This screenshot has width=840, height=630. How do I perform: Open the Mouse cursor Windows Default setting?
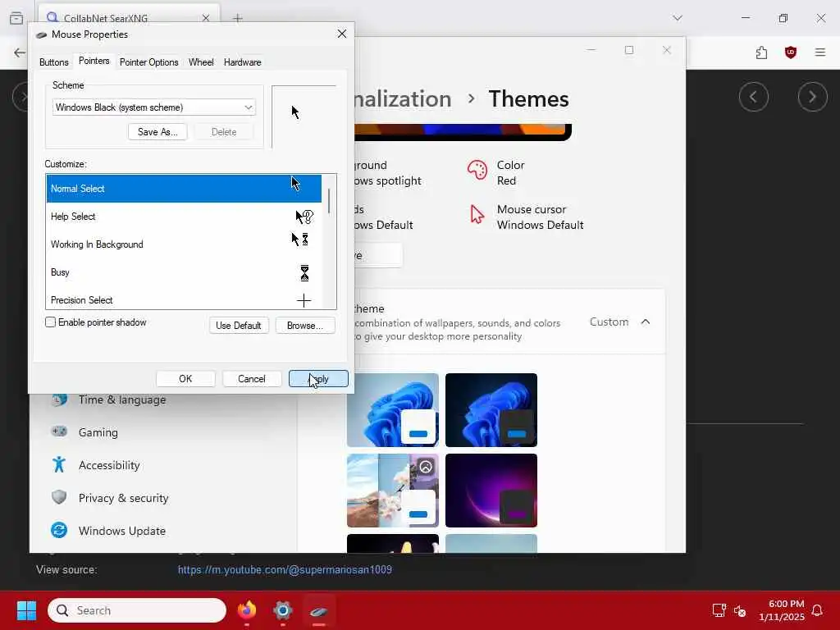tap(527, 217)
